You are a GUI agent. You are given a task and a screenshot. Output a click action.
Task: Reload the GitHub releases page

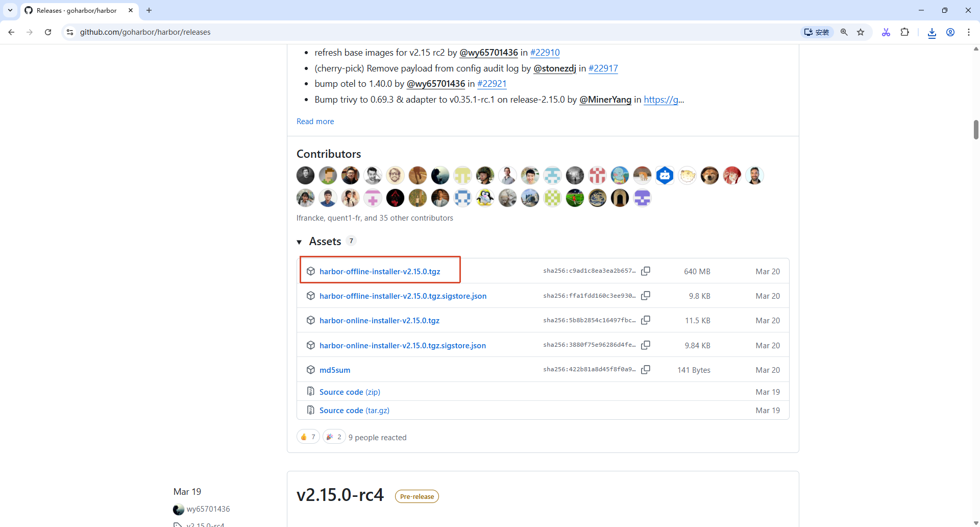(48, 32)
